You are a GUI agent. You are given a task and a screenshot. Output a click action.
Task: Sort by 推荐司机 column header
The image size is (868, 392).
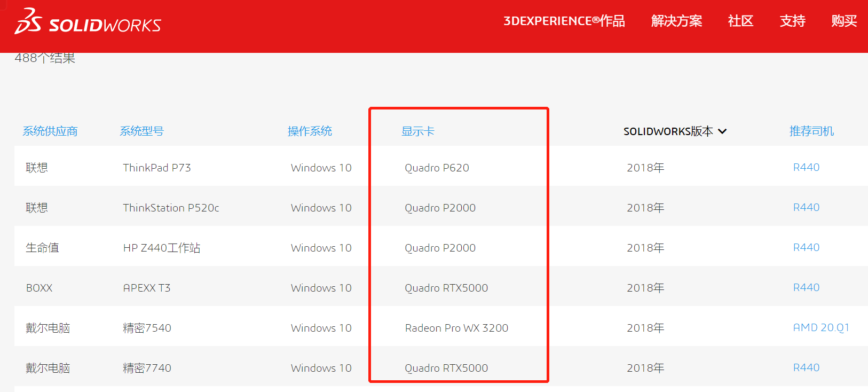click(x=811, y=131)
